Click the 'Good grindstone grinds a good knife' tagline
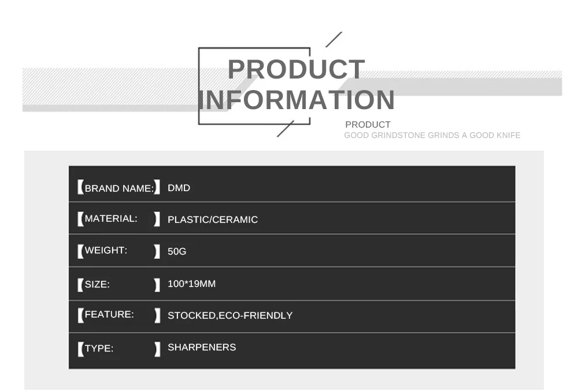 (x=432, y=136)
